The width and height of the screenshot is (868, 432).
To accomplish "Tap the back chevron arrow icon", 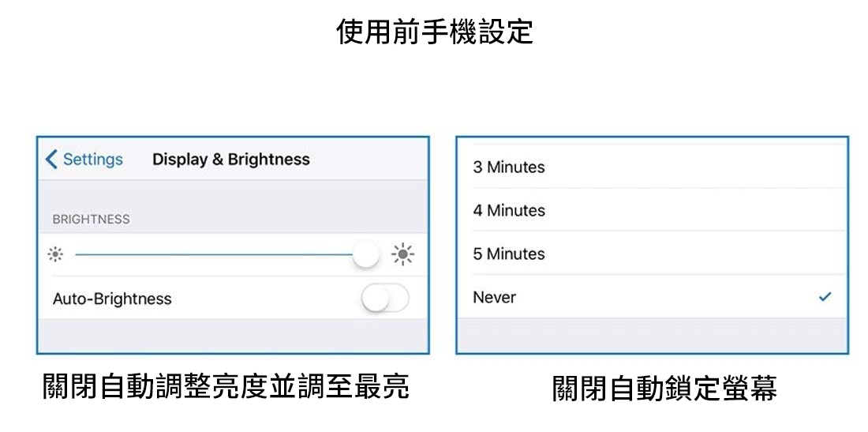I will coord(51,160).
